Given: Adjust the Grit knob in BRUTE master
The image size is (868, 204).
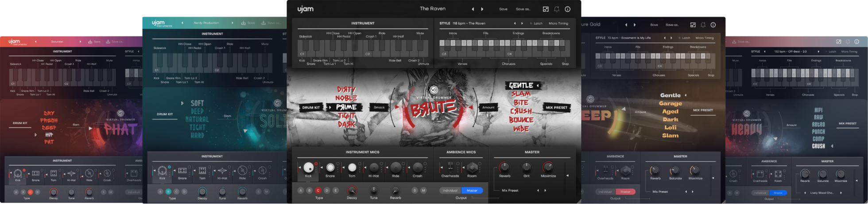Looking at the screenshot, I should tap(526, 167).
